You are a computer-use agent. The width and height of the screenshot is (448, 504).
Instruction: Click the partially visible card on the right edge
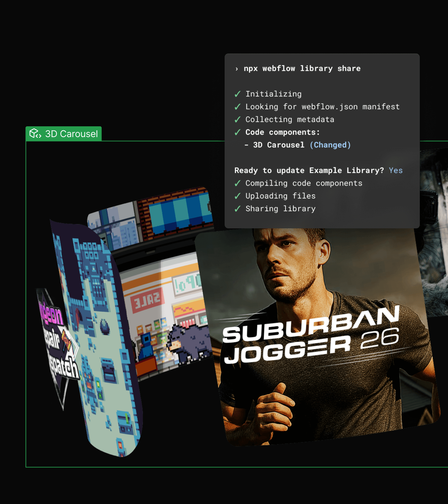[x=434, y=233]
